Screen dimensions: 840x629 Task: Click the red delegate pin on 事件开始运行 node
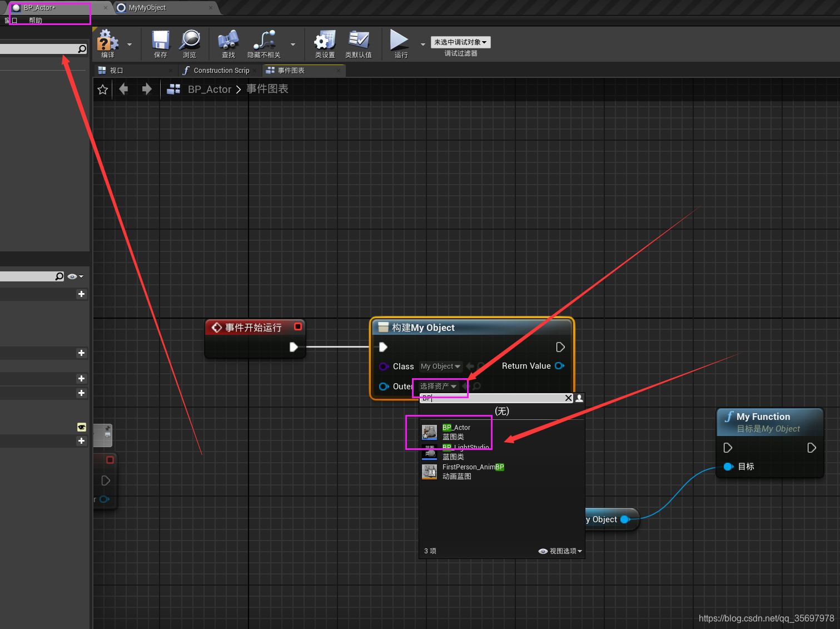(298, 326)
